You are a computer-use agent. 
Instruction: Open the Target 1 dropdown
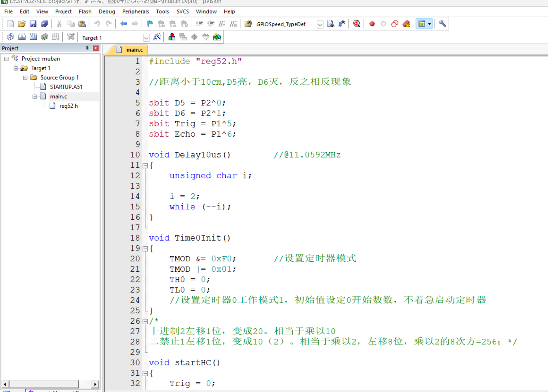click(146, 38)
